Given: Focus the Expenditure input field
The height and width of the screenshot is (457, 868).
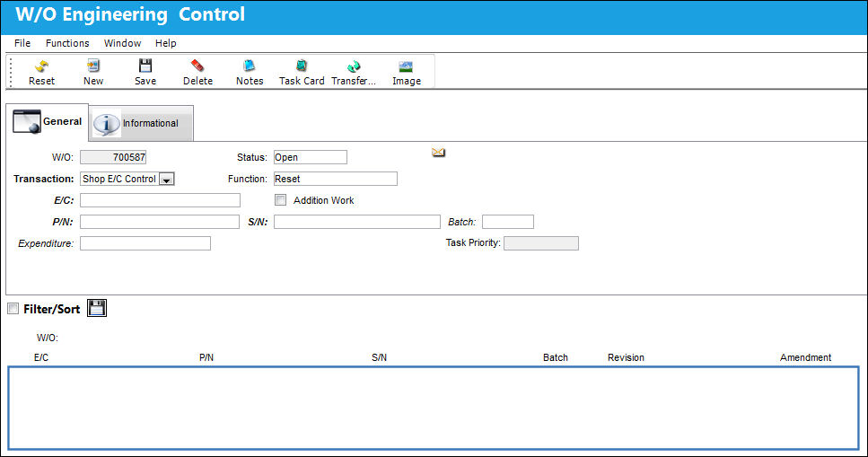Looking at the screenshot, I should pos(145,243).
